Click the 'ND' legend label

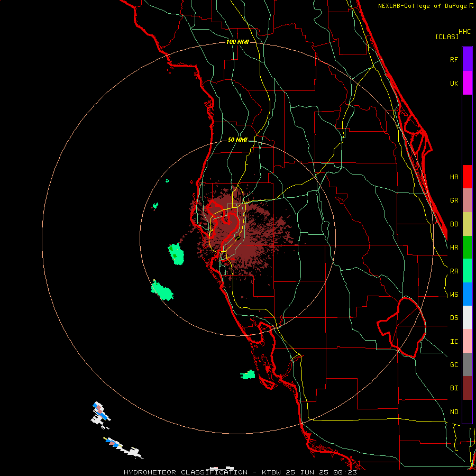coord(454,412)
